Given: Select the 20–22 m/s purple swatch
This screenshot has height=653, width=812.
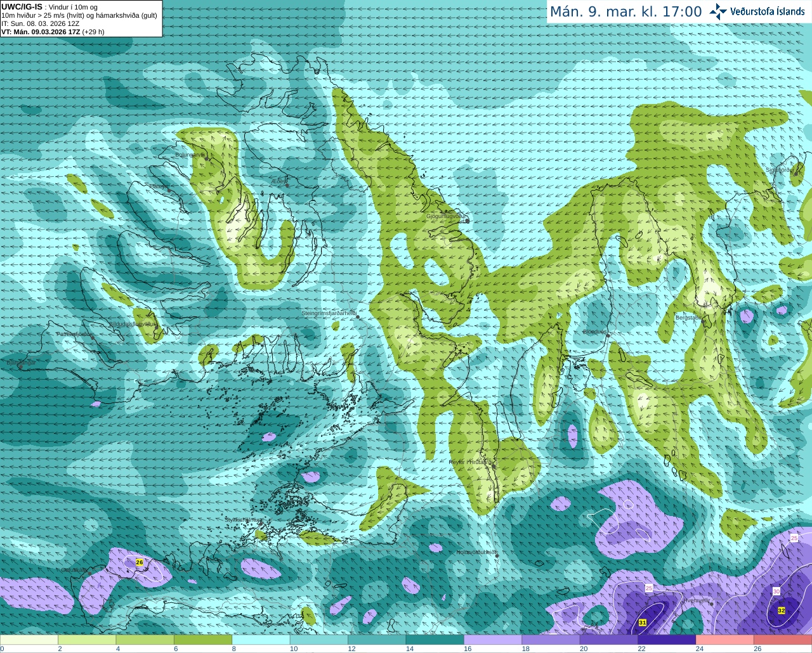Looking at the screenshot, I should [609, 640].
